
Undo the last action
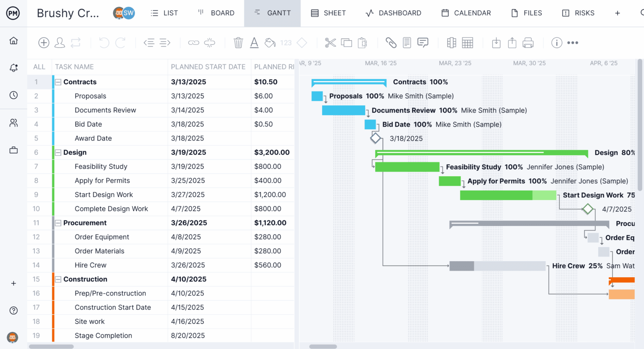104,42
